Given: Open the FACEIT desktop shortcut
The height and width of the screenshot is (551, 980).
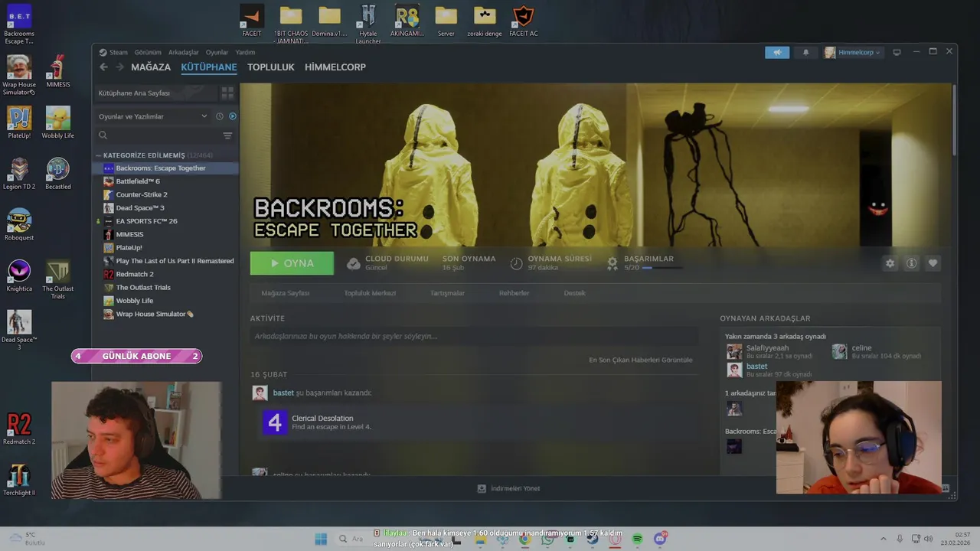Looking at the screenshot, I should point(252,21).
